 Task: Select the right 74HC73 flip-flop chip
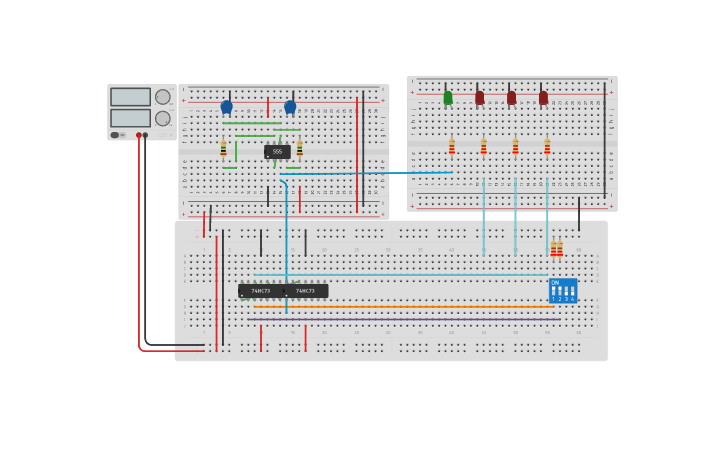tap(305, 291)
